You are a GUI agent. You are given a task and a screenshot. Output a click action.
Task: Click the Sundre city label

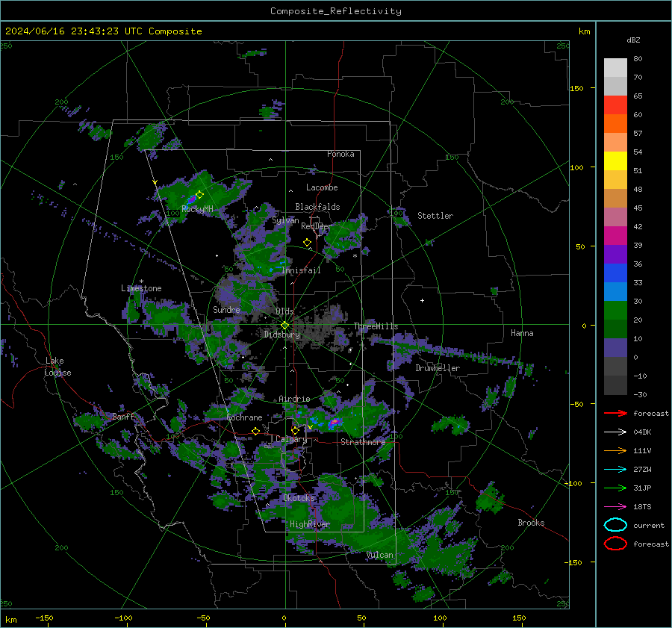pyautogui.click(x=226, y=309)
